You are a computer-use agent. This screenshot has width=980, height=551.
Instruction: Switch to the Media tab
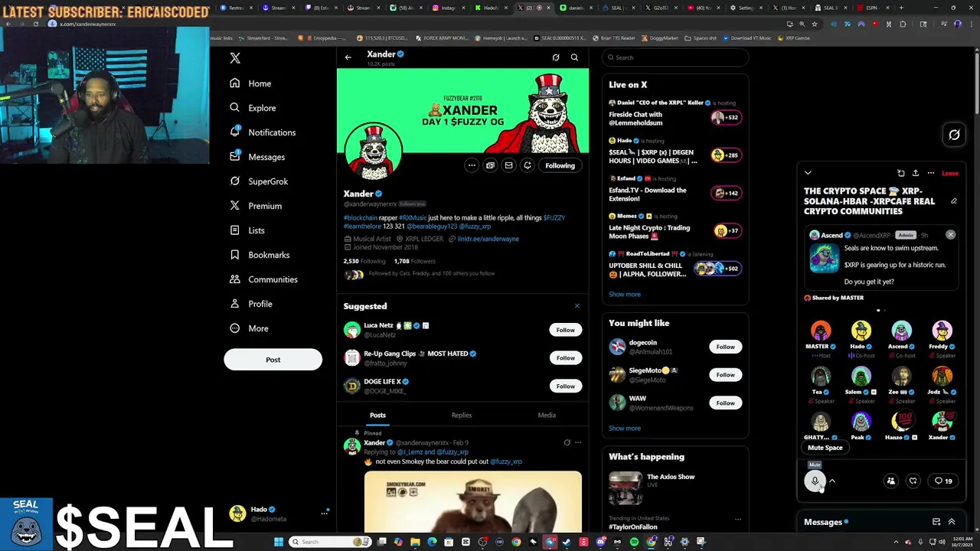[547, 415]
